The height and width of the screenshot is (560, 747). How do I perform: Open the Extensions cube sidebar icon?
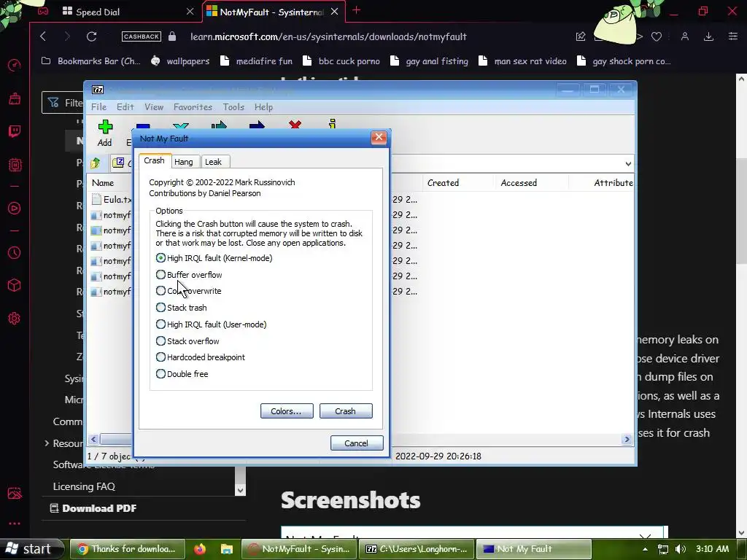coord(15,285)
